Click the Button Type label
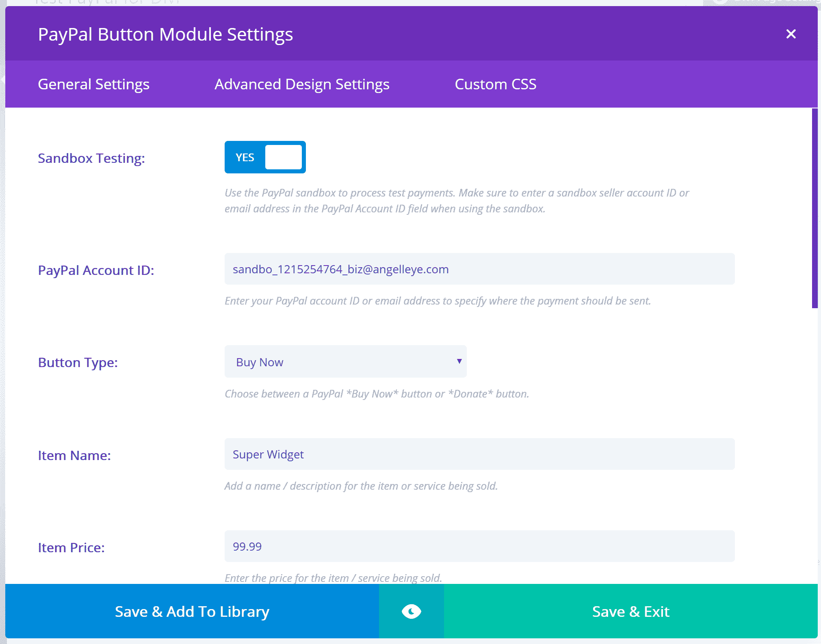Screen dimensions: 821x644 point(78,362)
